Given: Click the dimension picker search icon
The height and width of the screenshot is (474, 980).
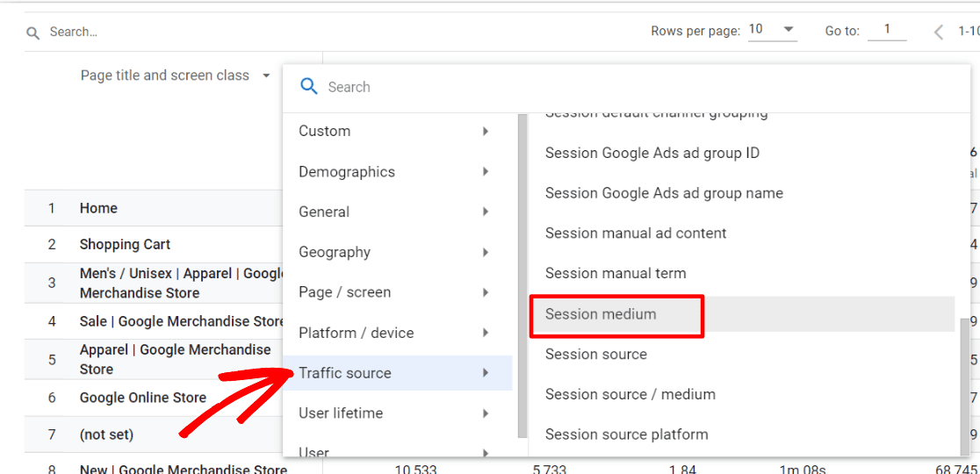Looking at the screenshot, I should tap(308, 86).
